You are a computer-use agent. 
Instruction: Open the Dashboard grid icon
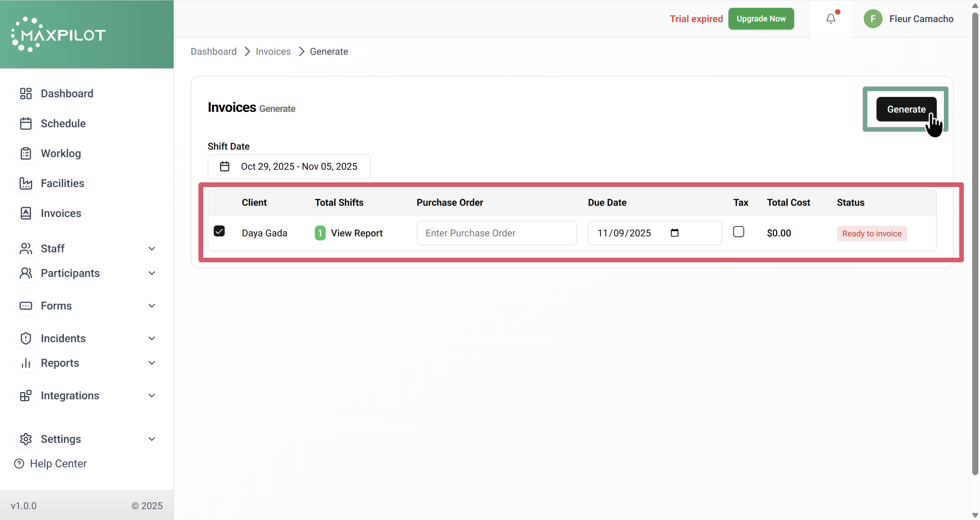pyautogui.click(x=26, y=94)
